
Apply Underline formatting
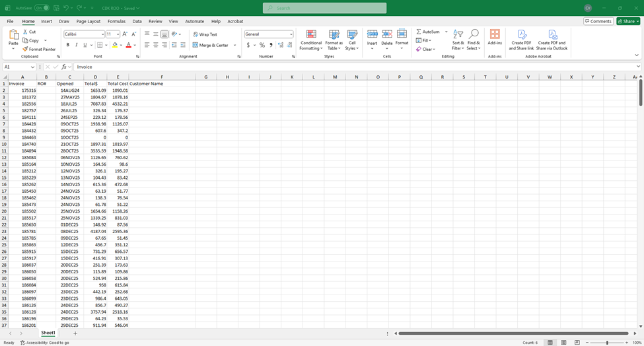(x=85, y=45)
